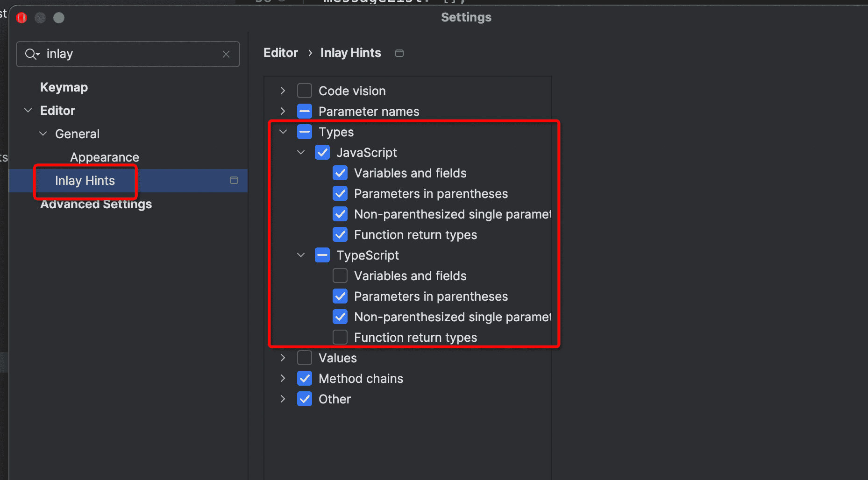Expand the Code vision node

[x=283, y=91]
